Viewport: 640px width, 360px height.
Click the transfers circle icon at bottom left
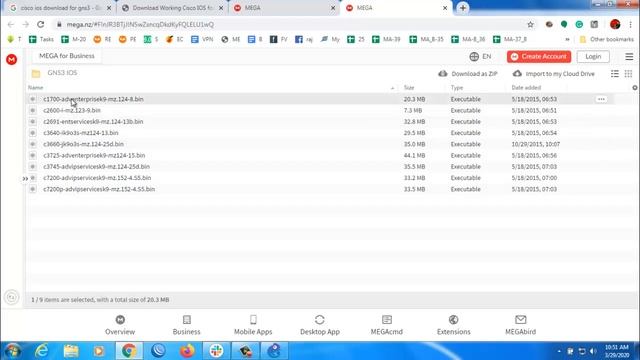(x=11, y=297)
